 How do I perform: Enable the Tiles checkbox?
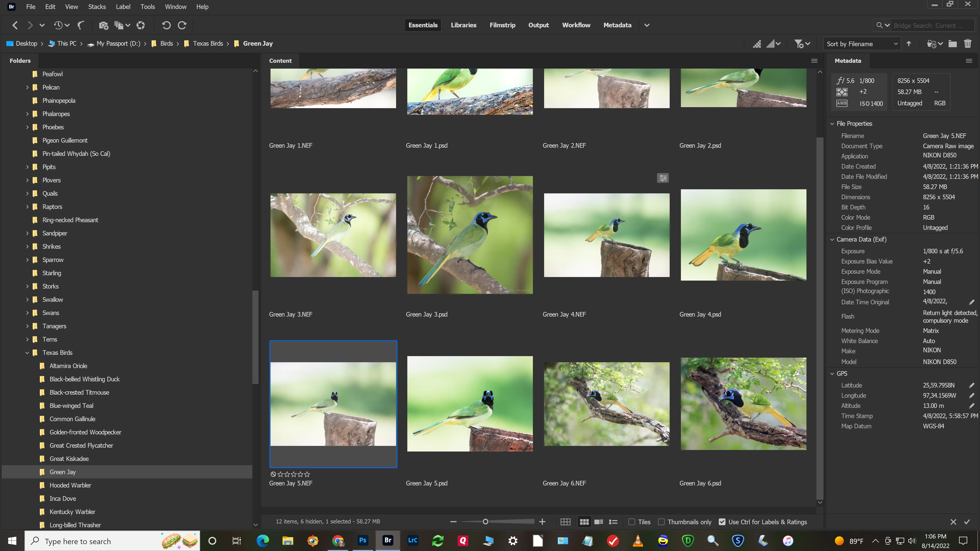(x=632, y=522)
